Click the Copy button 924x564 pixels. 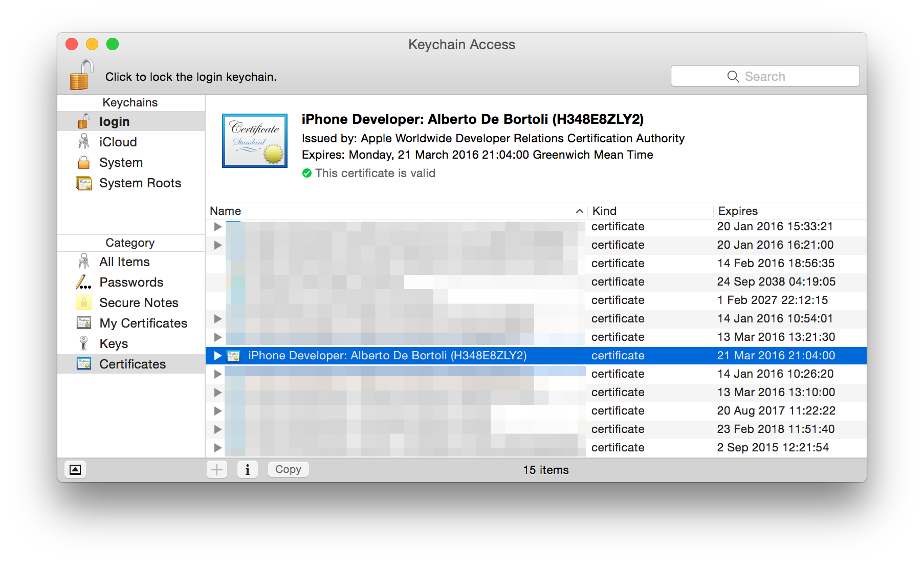288,469
